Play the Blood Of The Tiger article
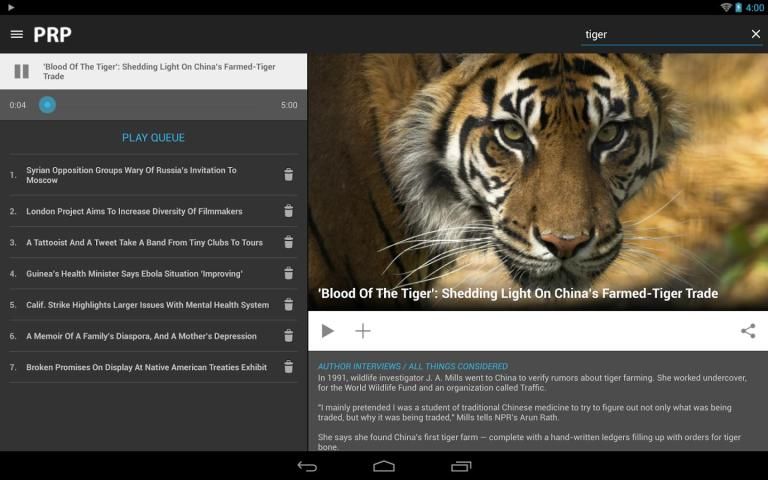 coord(327,331)
